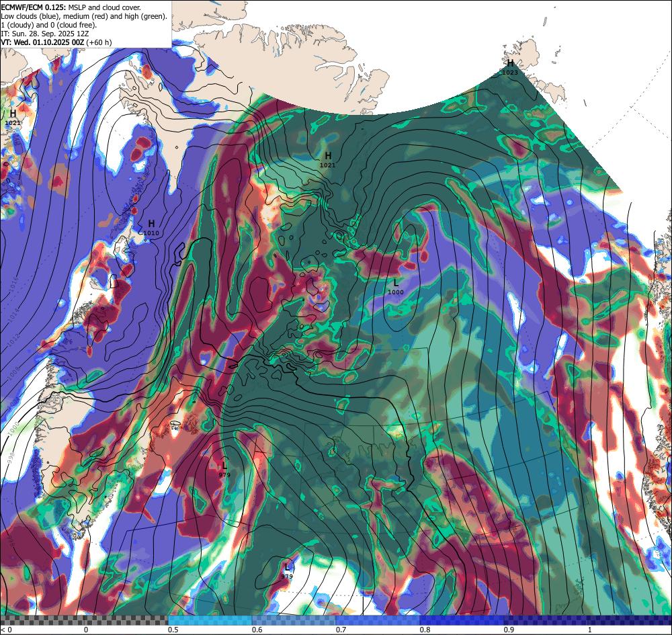The image size is (672, 635).
Task: Click the "(+60 h)" forecast lead text
Action: (99, 42)
